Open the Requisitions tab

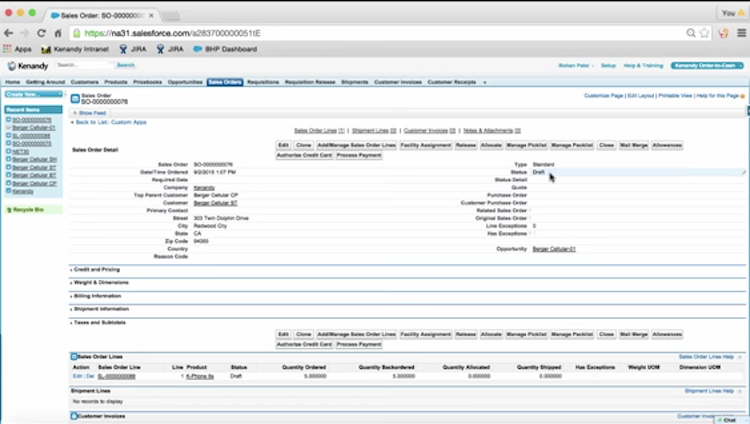(263, 82)
